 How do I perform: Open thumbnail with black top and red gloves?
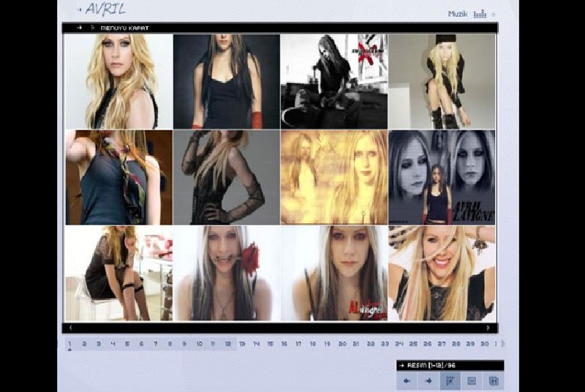point(227,82)
